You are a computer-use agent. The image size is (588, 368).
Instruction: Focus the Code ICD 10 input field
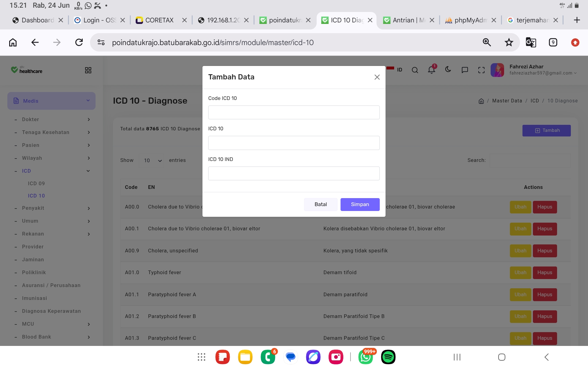(294, 113)
